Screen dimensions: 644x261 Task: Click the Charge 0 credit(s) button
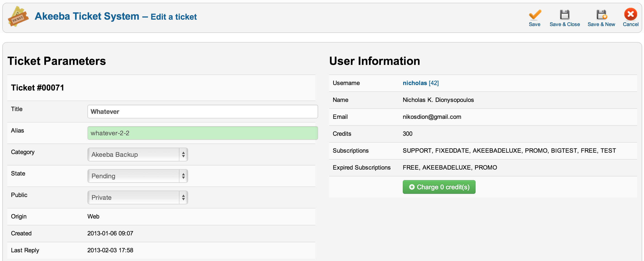[439, 187]
